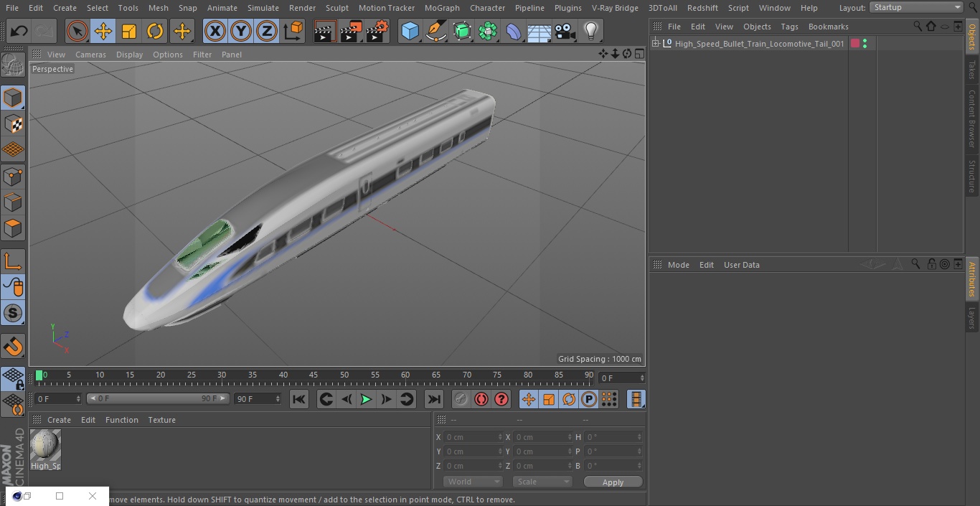Switch coordinate system icon
This screenshot has height=506, width=980.
click(293, 31)
